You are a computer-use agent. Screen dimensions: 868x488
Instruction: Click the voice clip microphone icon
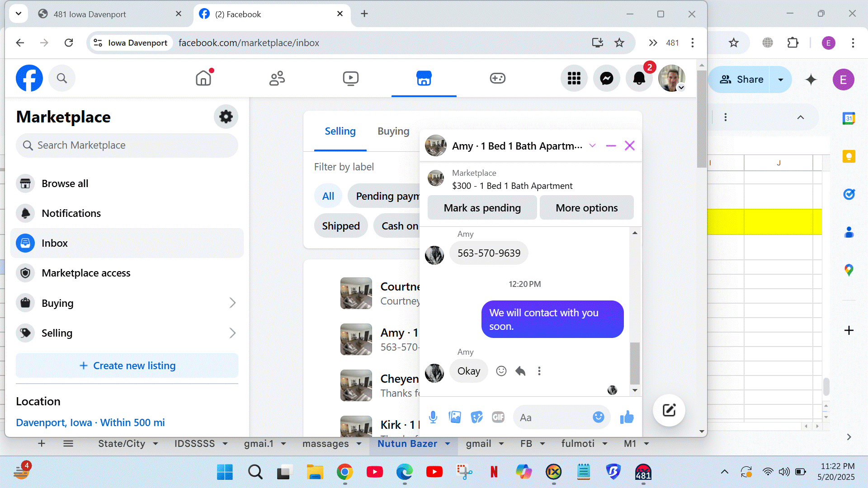[x=433, y=417]
